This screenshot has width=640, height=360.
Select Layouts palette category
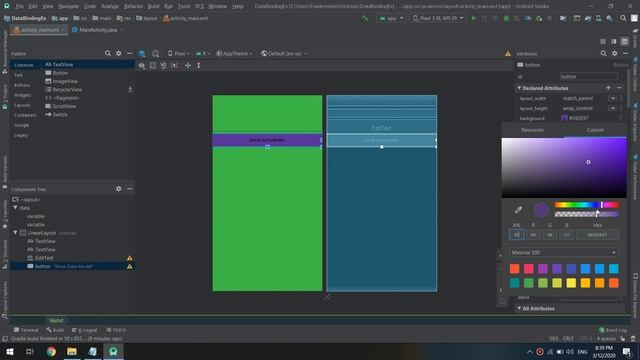pos(22,105)
